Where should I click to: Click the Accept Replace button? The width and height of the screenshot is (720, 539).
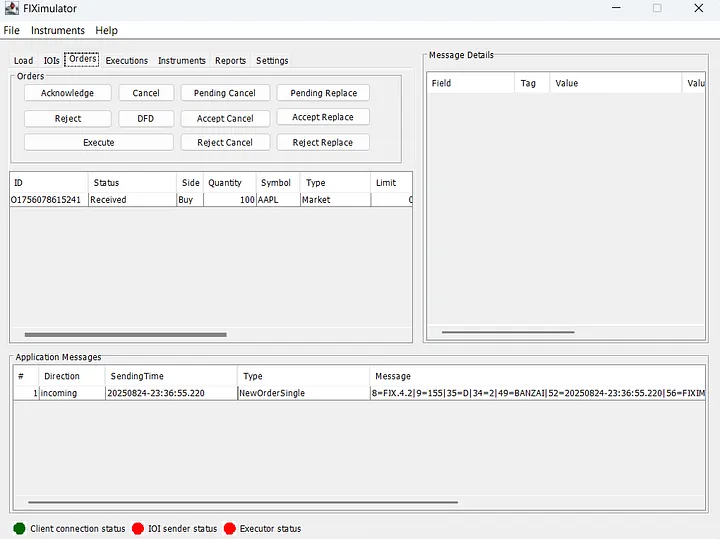(x=323, y=117)
